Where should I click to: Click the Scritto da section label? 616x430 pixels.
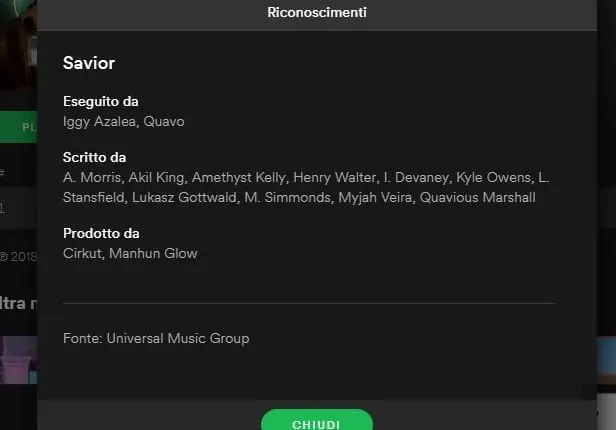(x=95, y=157)
